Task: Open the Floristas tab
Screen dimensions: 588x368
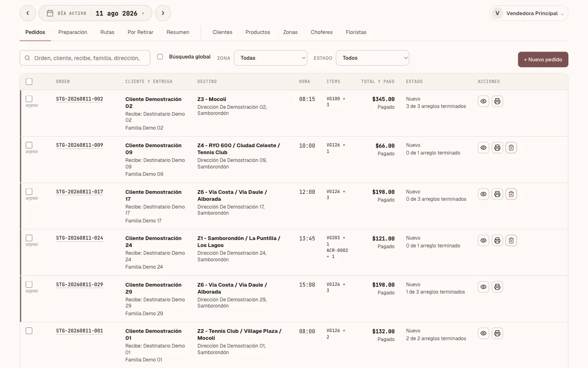Action: [x=356, y=32]
